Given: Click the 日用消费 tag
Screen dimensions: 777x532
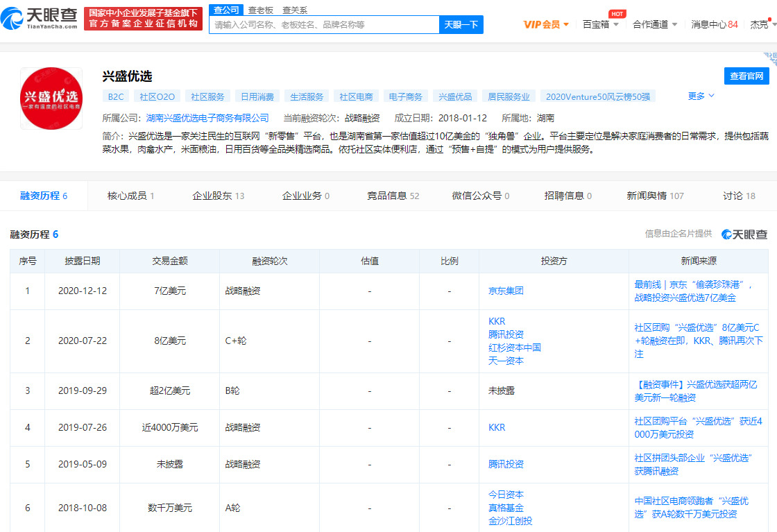Looking at the screenshot, I should pyautogui.click(x=257, y=96).
